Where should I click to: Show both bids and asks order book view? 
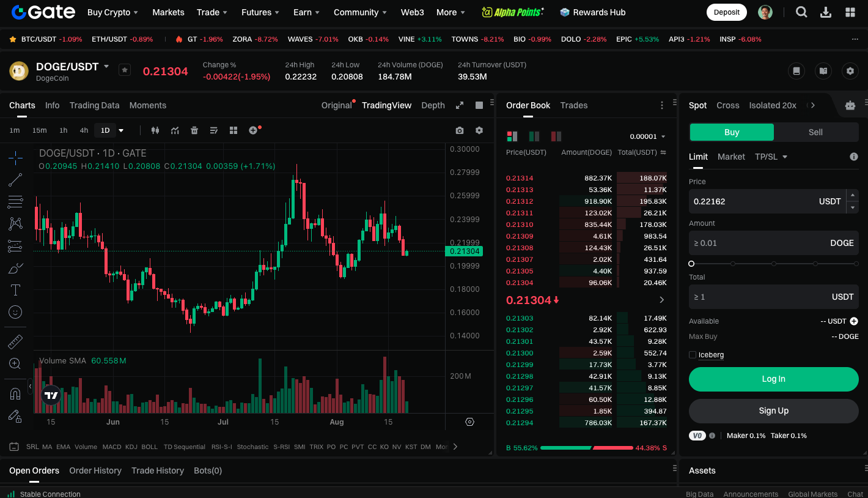[512, 136]
